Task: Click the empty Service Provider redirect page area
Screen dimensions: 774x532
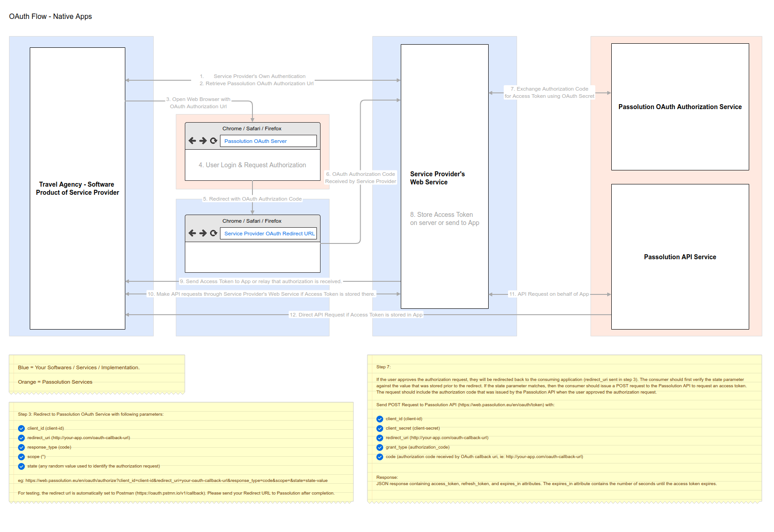Action: pos(252,257)
